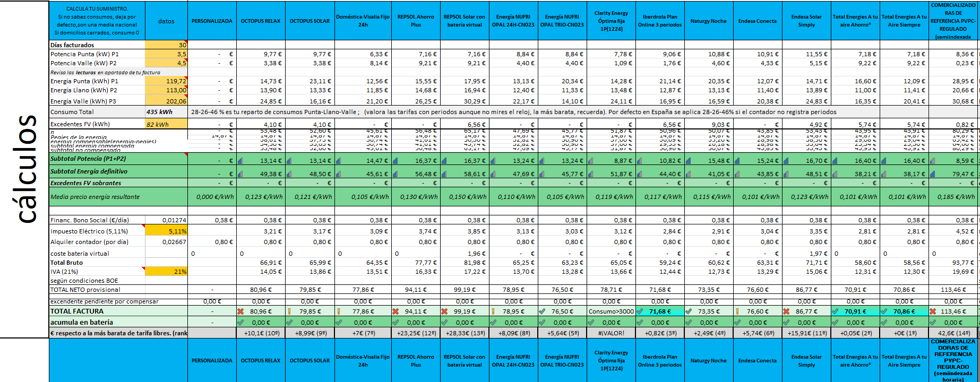The width and height of the screenshot is (980, 382).
Task: Click the green check icon beside 70,86 € total
Action: [884, 311]
